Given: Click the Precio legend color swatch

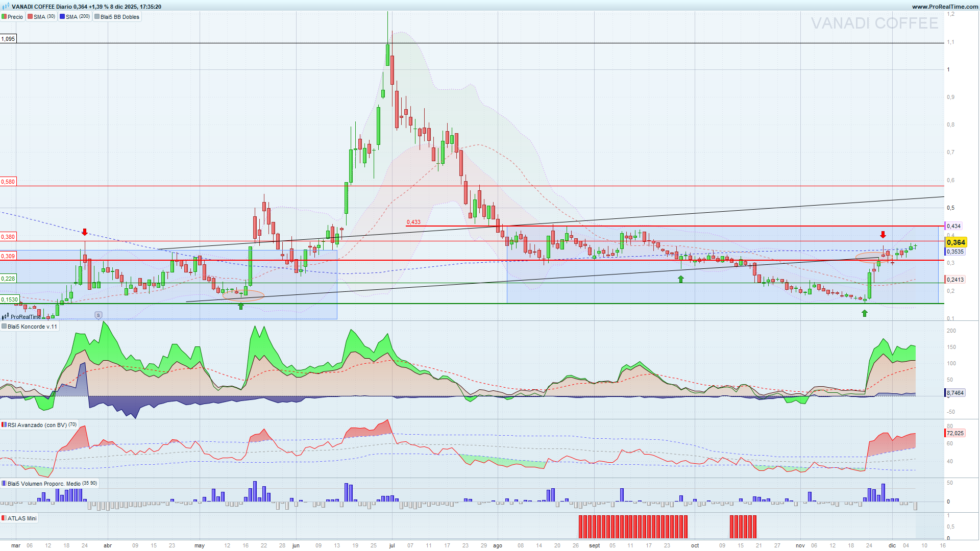Looking at the screenshot, I should (x=4, y=17).
